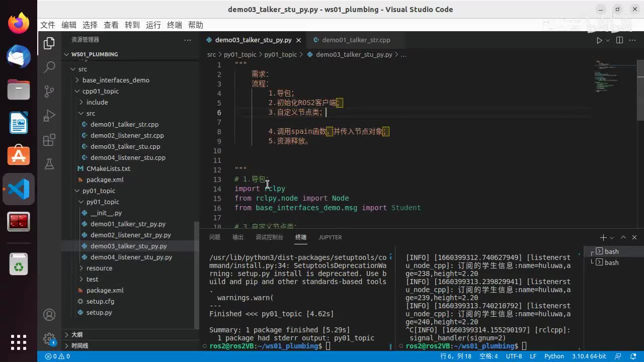Click the code minimap preview
Image resolution: width=644 pixels, height=362 pixels.
tap(614, 75)
